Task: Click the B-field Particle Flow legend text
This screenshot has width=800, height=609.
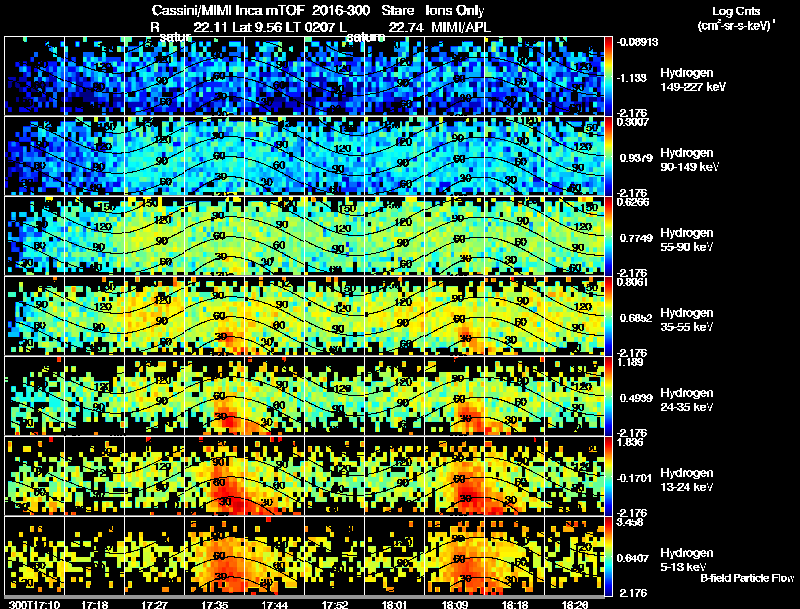Action: coord(747,578)
